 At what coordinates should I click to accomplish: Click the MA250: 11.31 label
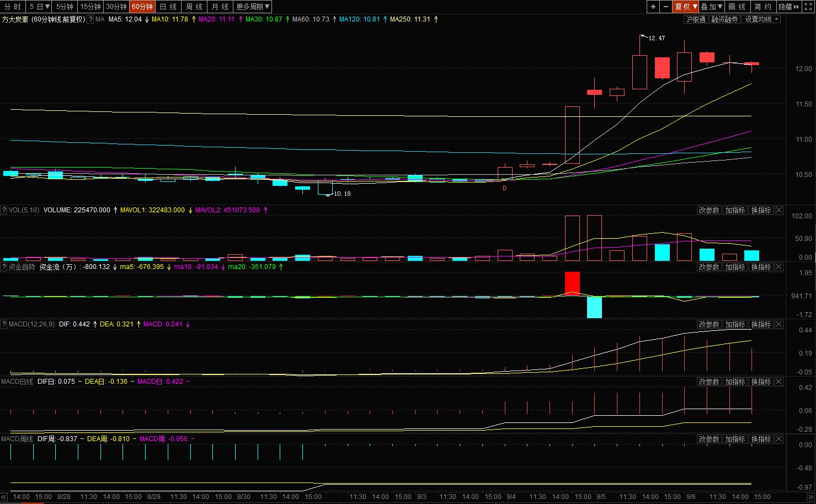tap(410, 19)
